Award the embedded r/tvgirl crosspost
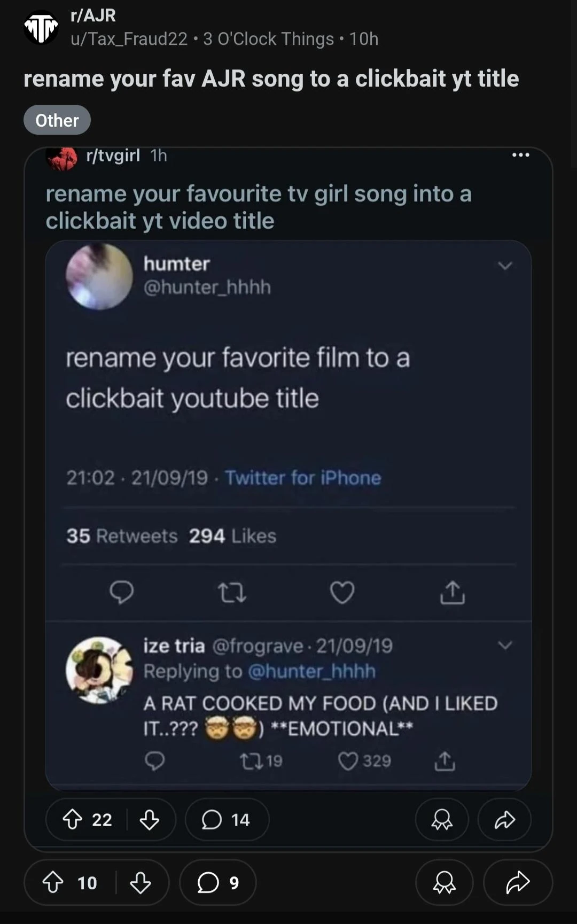 [x=442, y=819]
